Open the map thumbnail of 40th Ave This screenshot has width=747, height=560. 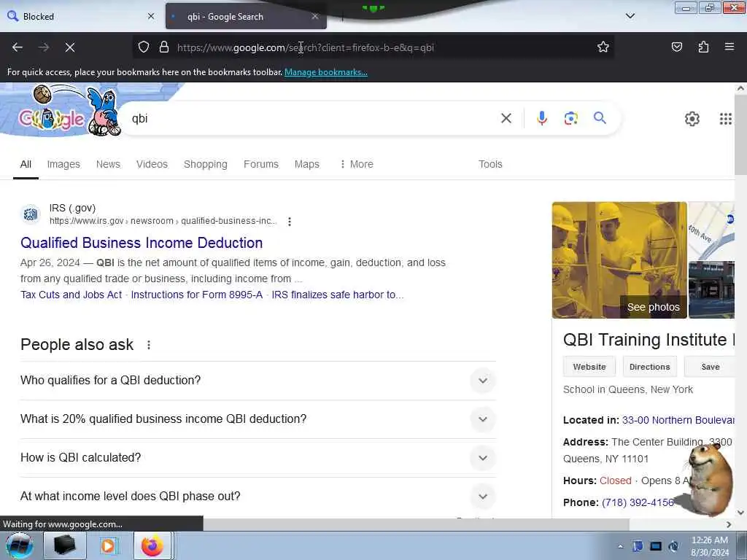tap(711, 230)
